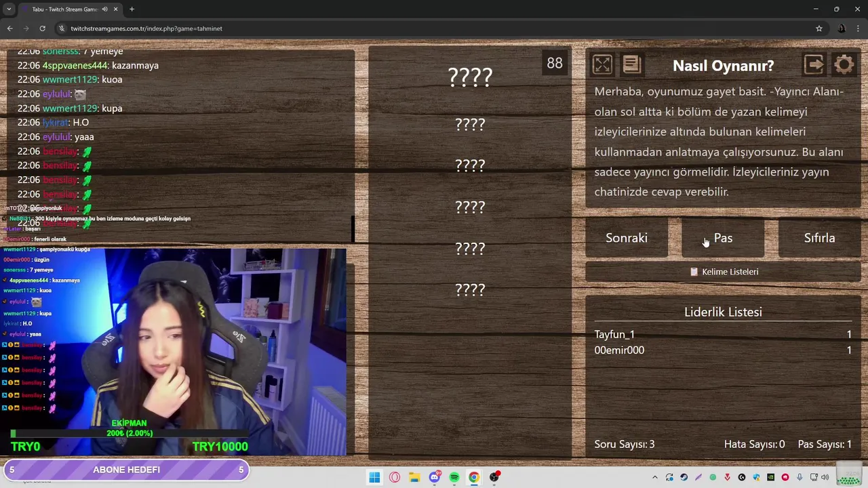The height and width of the screenshot is (488, 868).
Task: Open Kelime Listeleri link
Action: 724,272
